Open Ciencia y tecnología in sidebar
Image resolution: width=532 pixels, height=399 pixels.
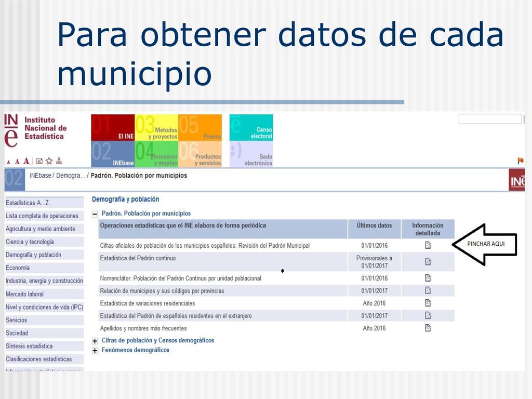point(44,242)
